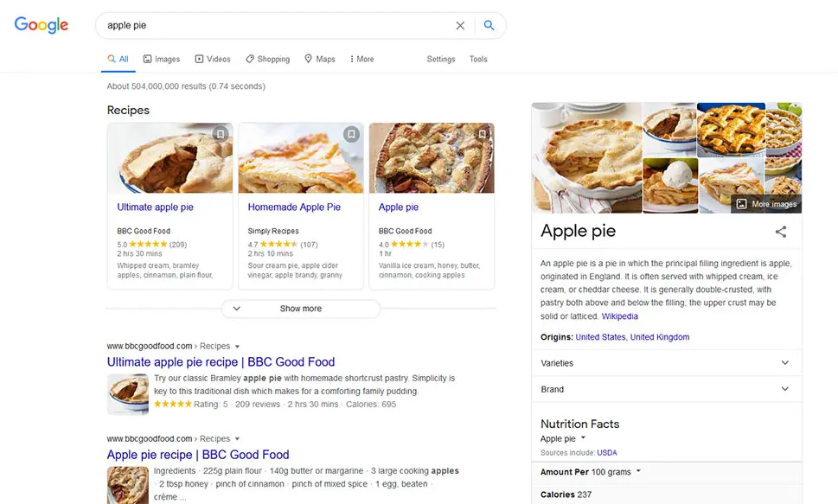Click the Show more recipes button
Image resolution: width=838 pixels, height=504 pixels.
pos(301,309)
